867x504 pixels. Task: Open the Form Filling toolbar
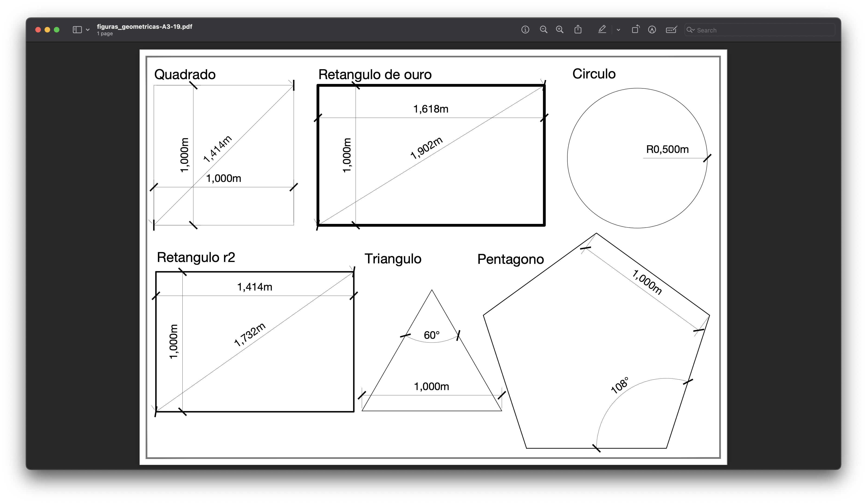coord(671,30)
